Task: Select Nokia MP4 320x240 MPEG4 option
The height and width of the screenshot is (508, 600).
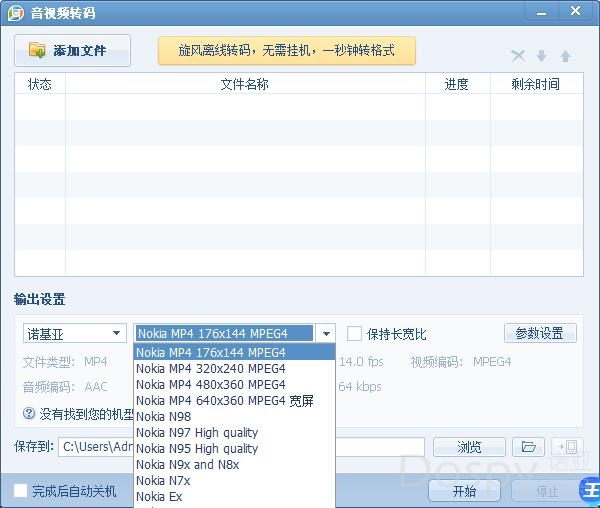Action: [234, 368]
